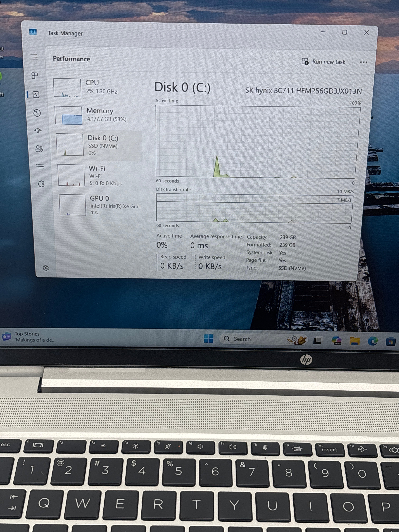The height and width of the screenshot is (532, 399).
Task: Open the App history icon in sidebar
Action: point(37,113)
